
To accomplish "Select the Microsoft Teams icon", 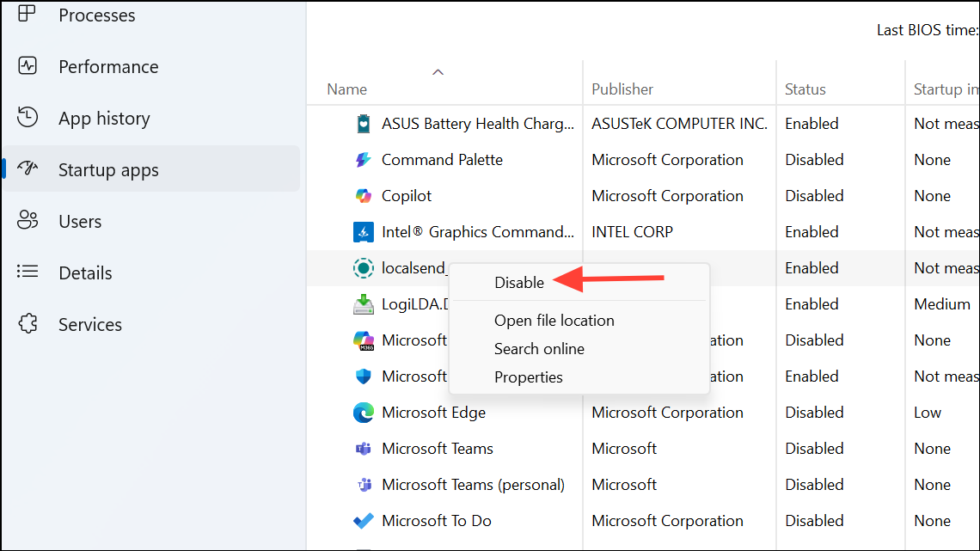I will (363, 449).
